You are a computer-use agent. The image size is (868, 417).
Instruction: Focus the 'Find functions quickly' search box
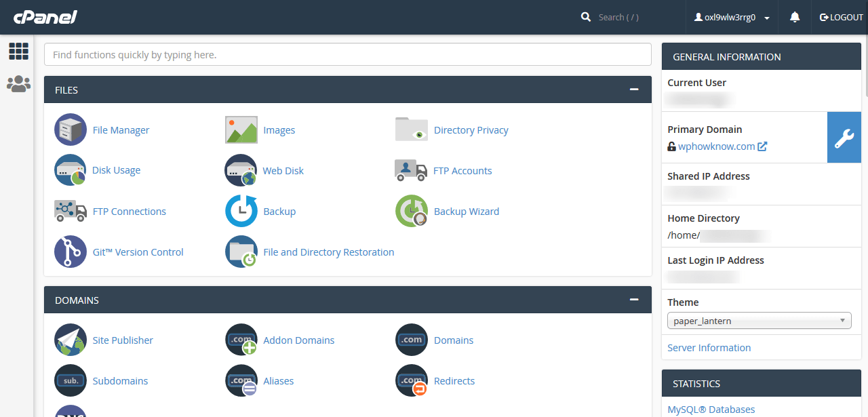coord(348,54)
